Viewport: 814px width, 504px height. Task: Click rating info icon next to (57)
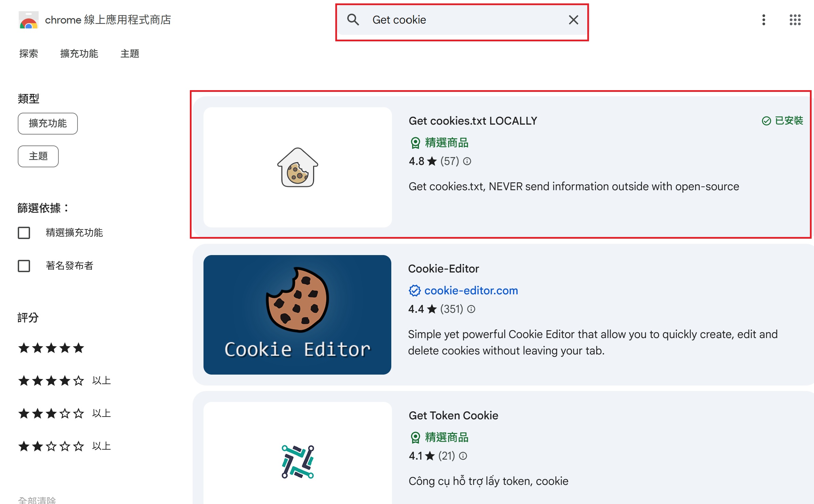click(x=467, y=161)
